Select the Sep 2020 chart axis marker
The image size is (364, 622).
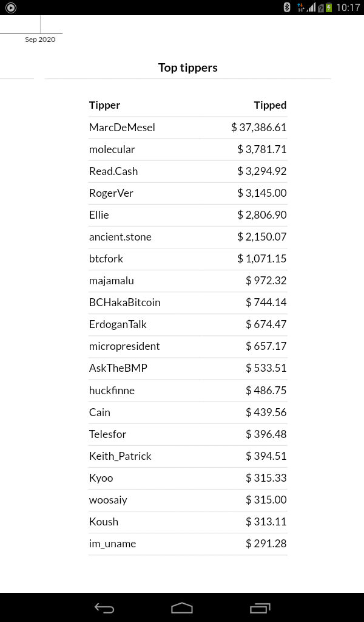coord(40,39)
